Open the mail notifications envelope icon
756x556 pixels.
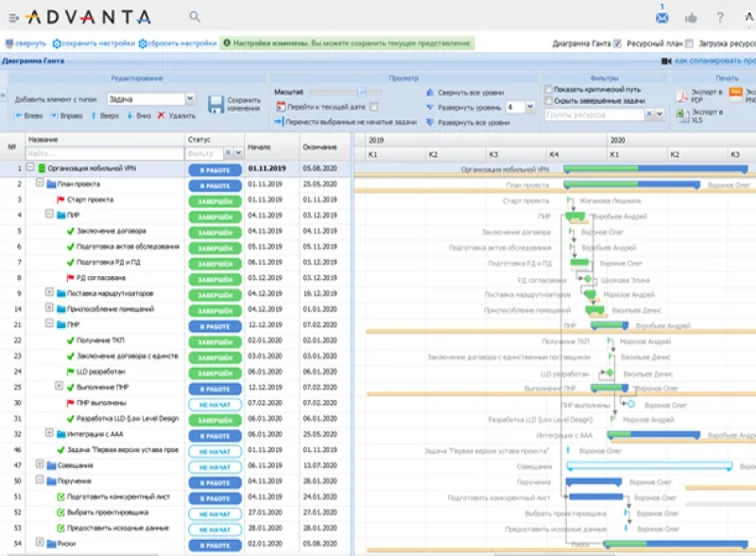coord(662,17)
